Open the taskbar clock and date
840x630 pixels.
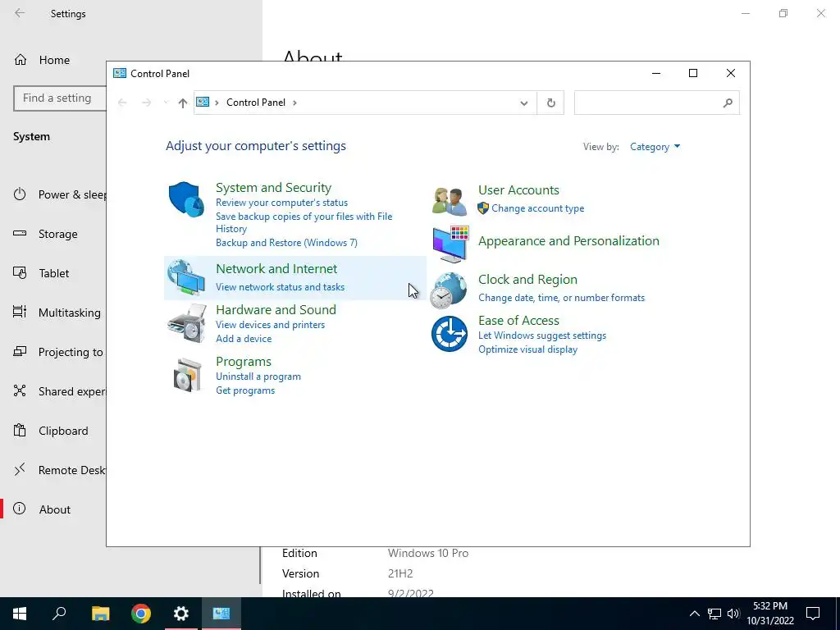point(770,614)
